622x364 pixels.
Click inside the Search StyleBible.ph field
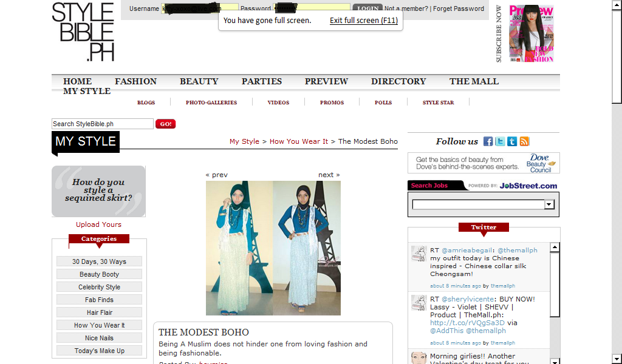coord(102,124)
